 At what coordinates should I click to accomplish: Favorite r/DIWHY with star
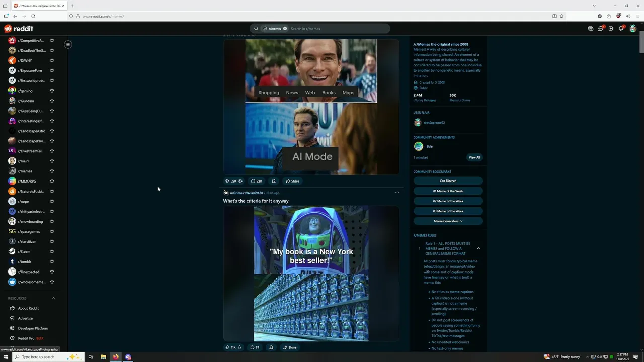point(52,60)
